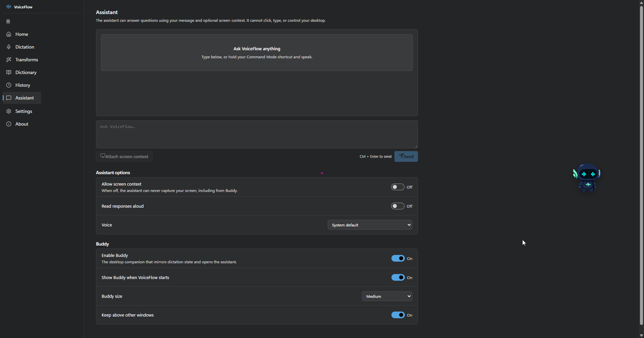Open the Buddy size dropdown
644x338 pixels.
[387, 296]
